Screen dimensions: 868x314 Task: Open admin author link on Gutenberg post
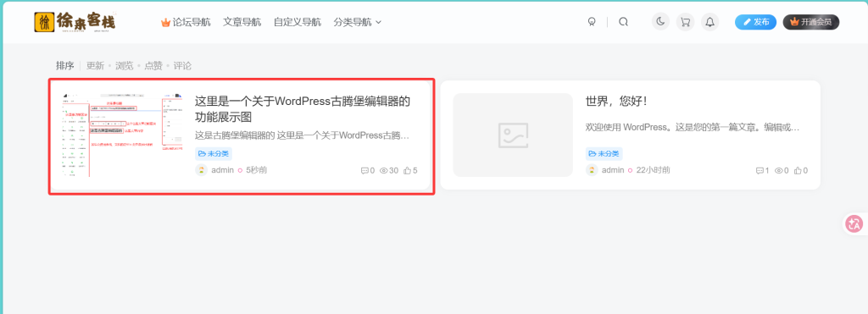[223, 170]
